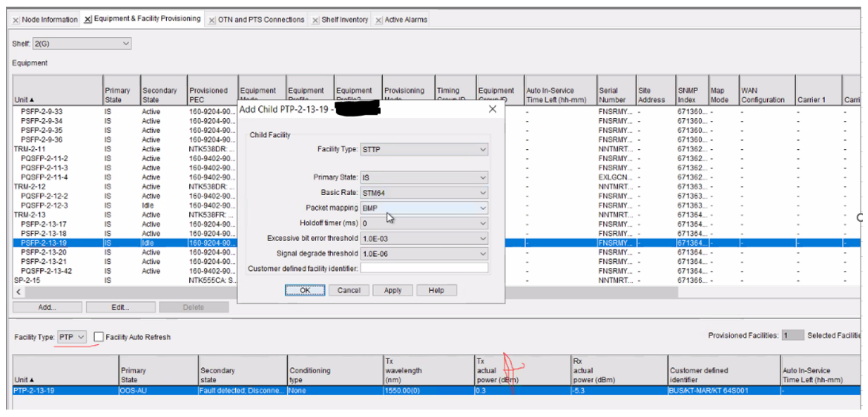Screen dimensions: 868x417
Task: Click the Primary State column header in equipment table
Action: tap(121, 91)
